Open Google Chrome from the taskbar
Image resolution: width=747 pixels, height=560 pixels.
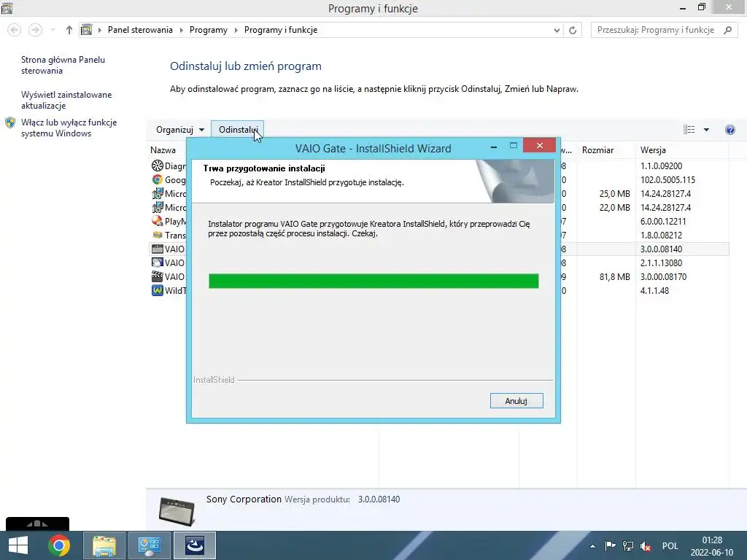coord(59,545)
